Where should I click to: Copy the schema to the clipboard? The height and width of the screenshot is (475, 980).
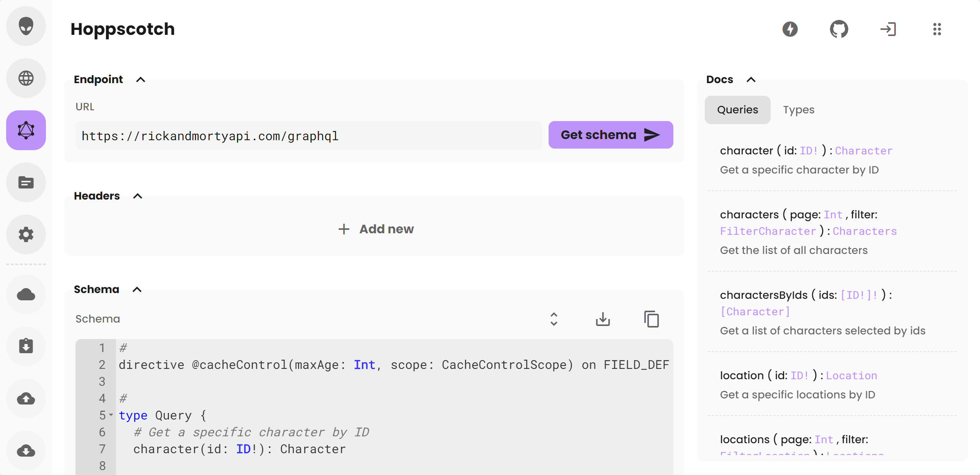652,319
